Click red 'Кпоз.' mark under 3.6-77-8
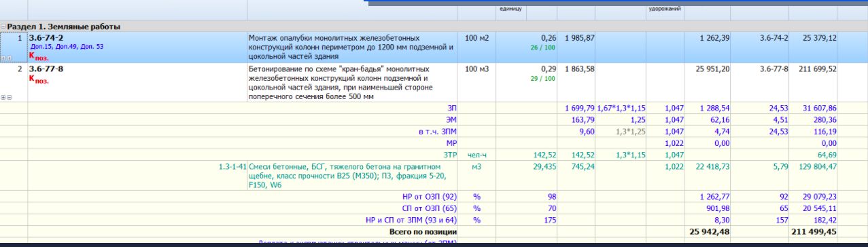Image resolution: width=868 pixels, height=247 pixels. coord(39,79)
